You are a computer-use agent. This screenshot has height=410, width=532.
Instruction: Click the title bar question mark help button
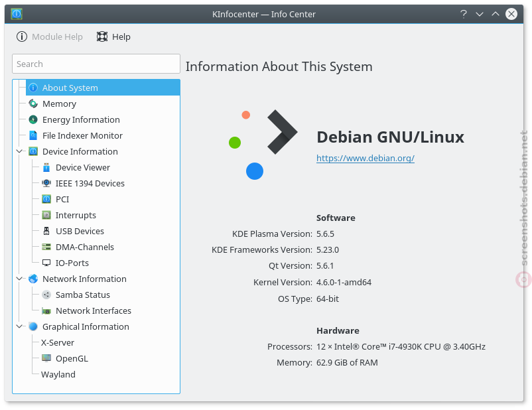[x=464, y=14]
